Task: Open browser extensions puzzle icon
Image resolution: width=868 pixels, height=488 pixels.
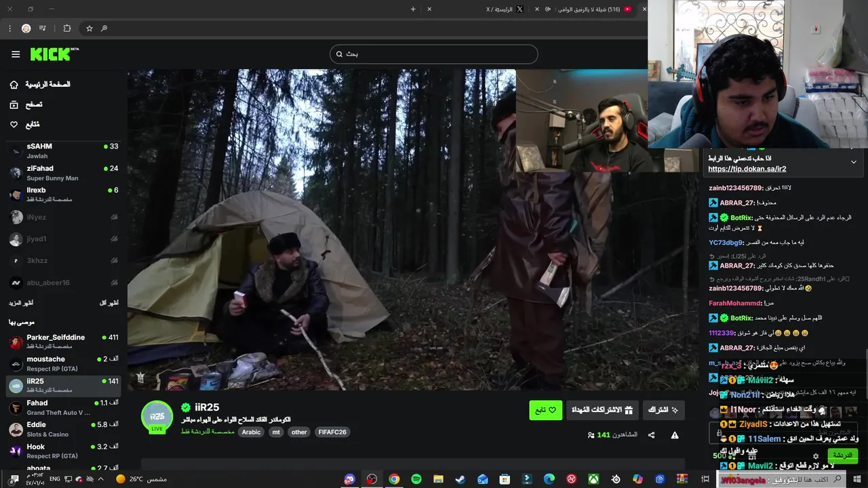Action: 66,28
